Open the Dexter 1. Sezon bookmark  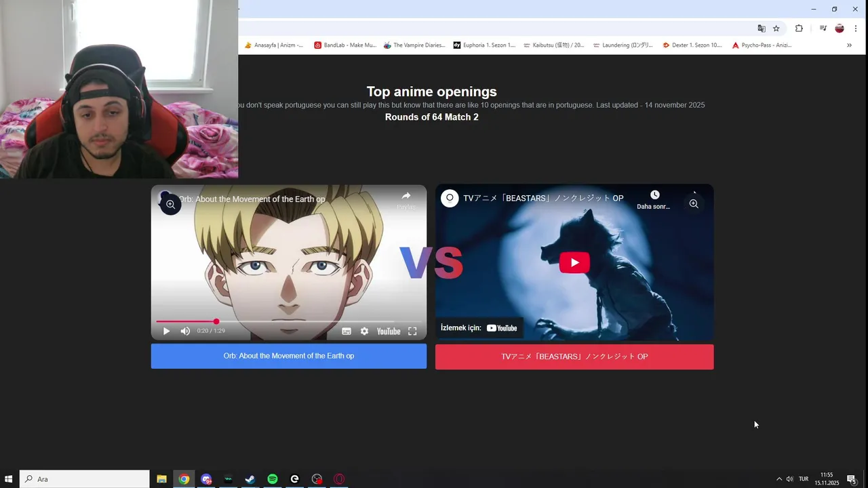[x=692, y=45]
